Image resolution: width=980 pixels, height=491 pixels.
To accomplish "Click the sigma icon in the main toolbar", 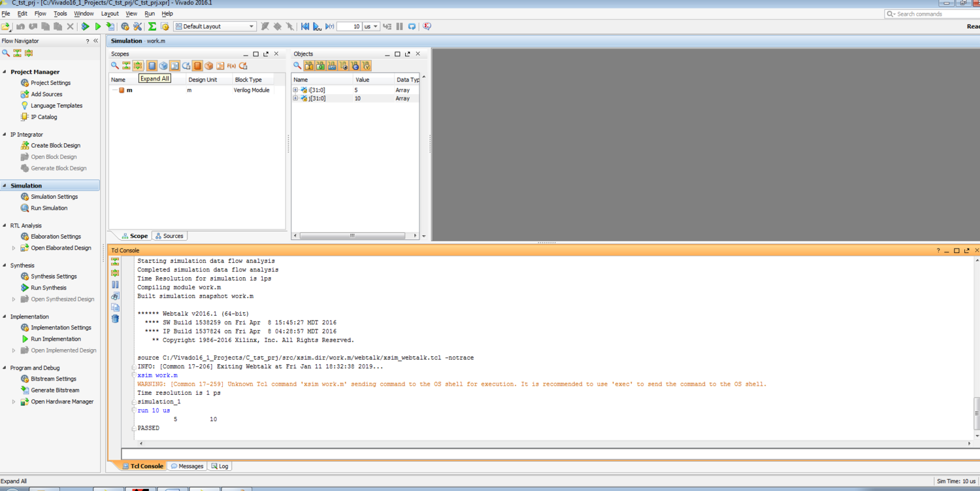I will tap(152, 27).
